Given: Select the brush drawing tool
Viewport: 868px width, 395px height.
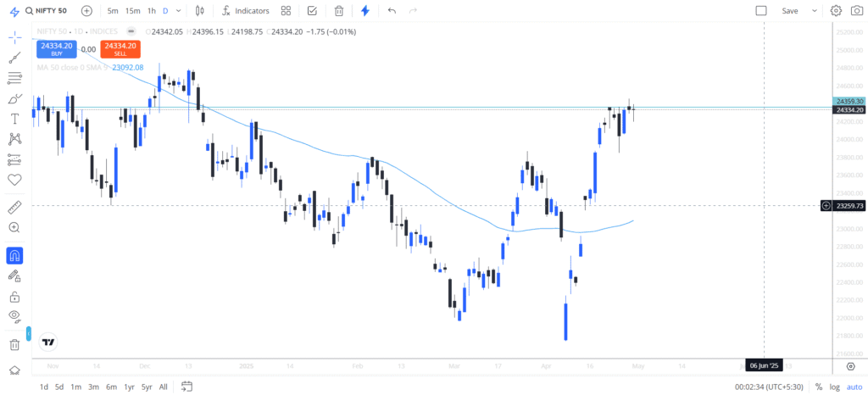Looking at the screenshot, I should pos(15,98).
